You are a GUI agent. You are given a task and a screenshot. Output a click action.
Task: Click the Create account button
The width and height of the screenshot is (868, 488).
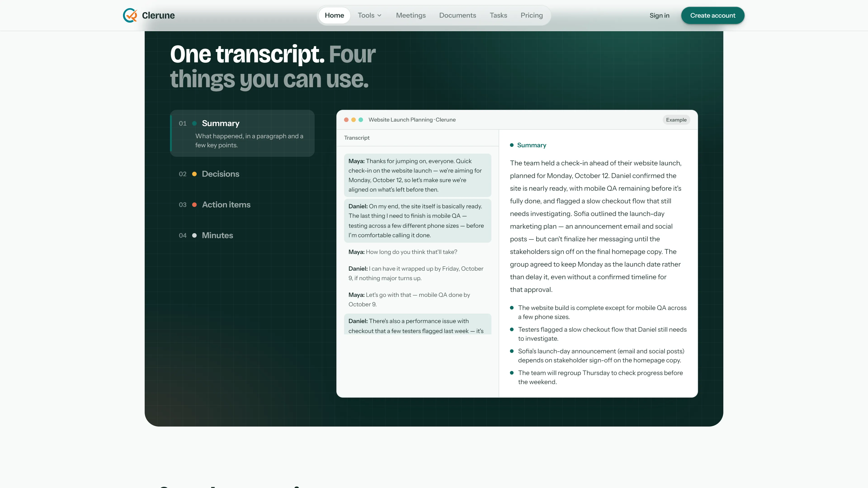pyautogui.click(x=713, y=16)
